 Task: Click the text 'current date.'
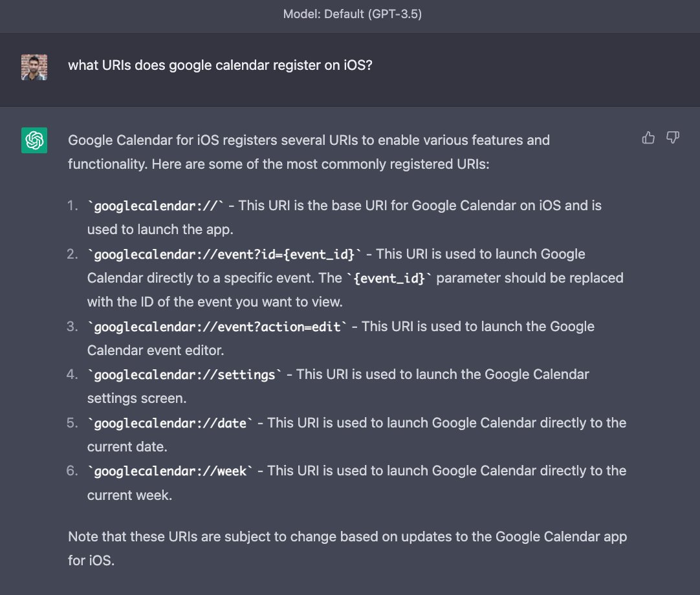[127, 447]
